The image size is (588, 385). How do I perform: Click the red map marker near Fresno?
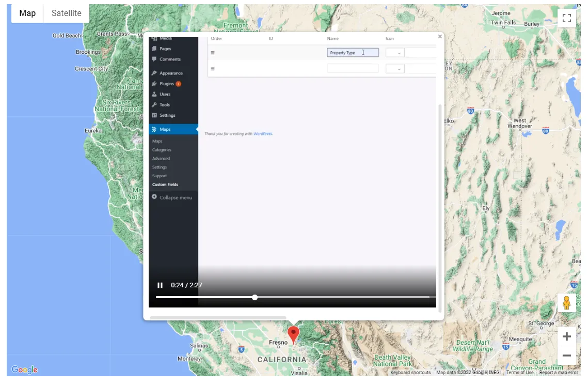(x=293, y=335)
